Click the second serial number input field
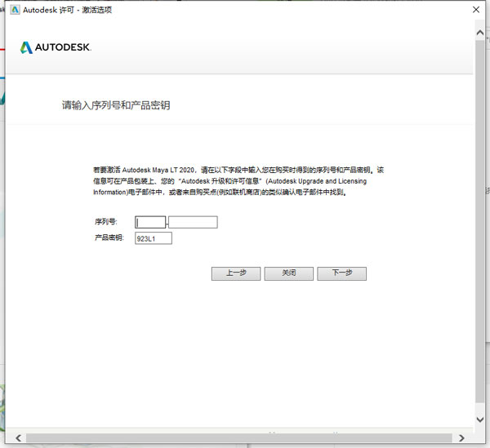The width and height of the screenshot is (490, 448). pos(193,222)
